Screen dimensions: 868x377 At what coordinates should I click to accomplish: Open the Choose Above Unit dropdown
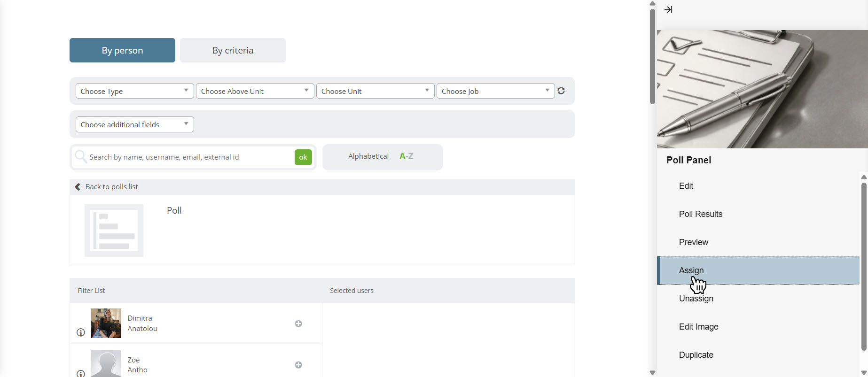tap(255, 91)
